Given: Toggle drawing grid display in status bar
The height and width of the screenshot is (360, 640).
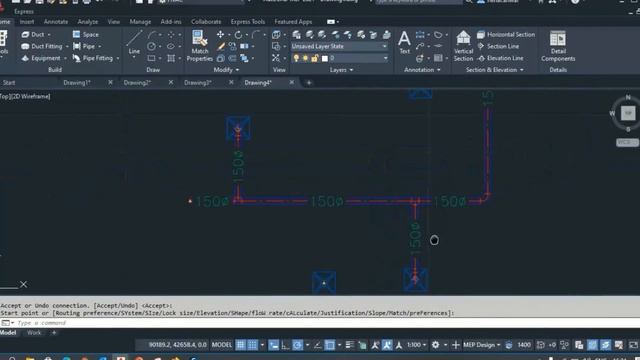Looking at the screenshot, I should 241,345.
